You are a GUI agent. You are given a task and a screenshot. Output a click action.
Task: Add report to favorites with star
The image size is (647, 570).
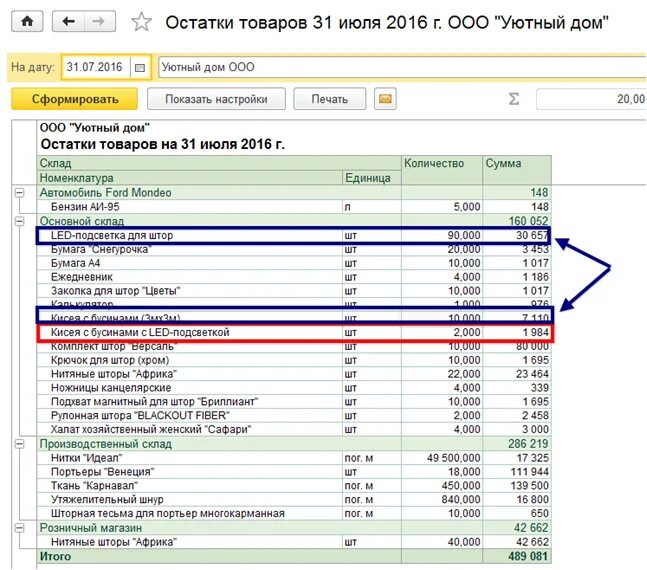point(141,21)
